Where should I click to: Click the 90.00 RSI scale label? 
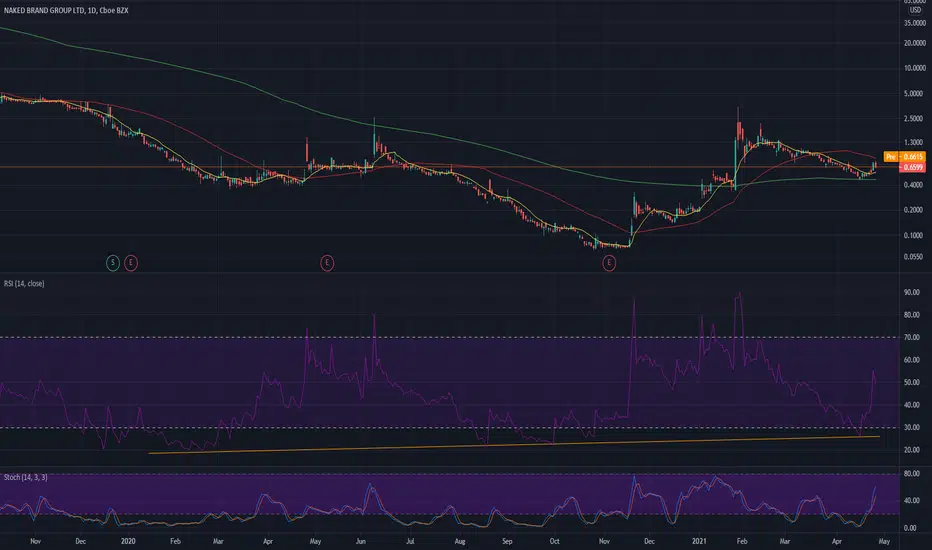912,293
